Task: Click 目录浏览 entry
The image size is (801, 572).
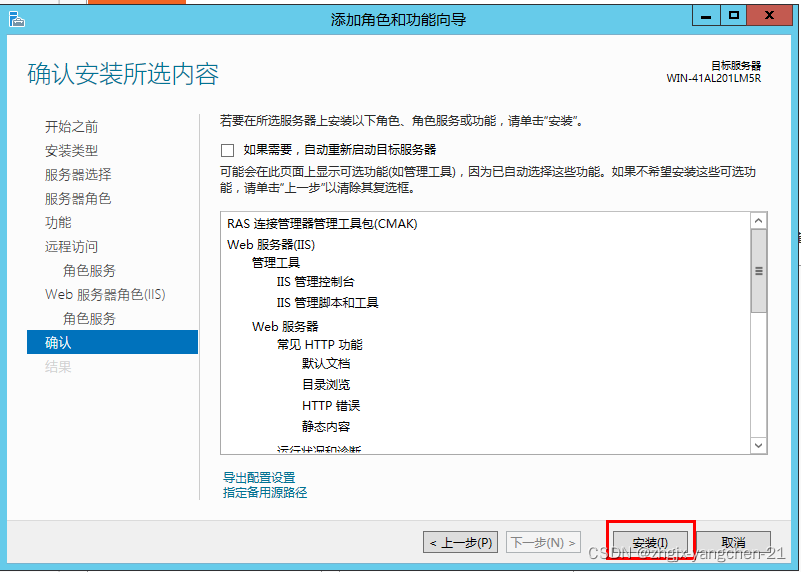Action: click(326, 385)
